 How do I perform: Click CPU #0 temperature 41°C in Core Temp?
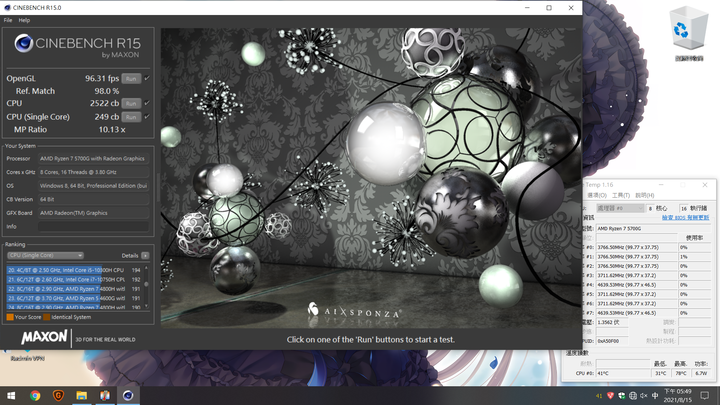pos(623,373)
